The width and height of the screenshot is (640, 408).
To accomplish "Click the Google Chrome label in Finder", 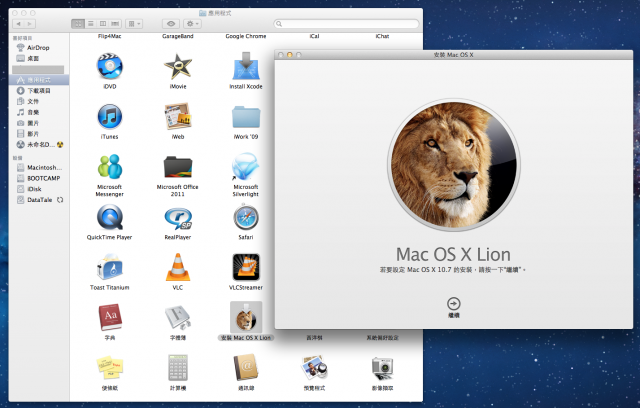I will [246, 36].
